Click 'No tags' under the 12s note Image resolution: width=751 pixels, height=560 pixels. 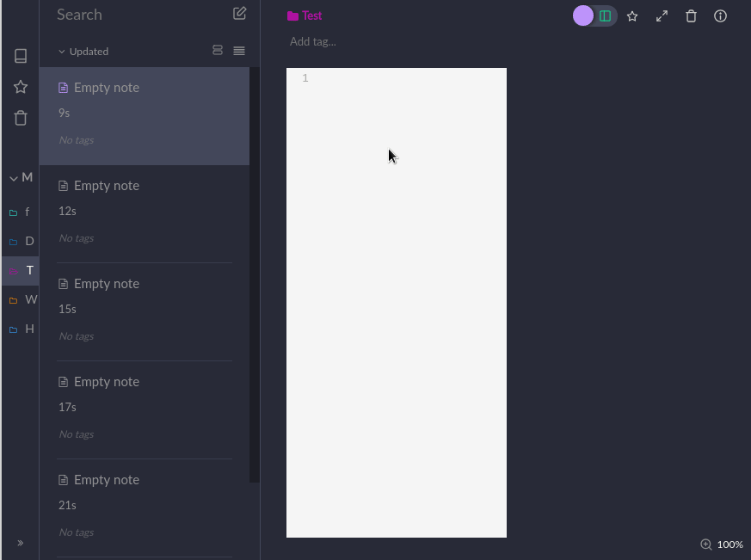(x=77, y=238)
